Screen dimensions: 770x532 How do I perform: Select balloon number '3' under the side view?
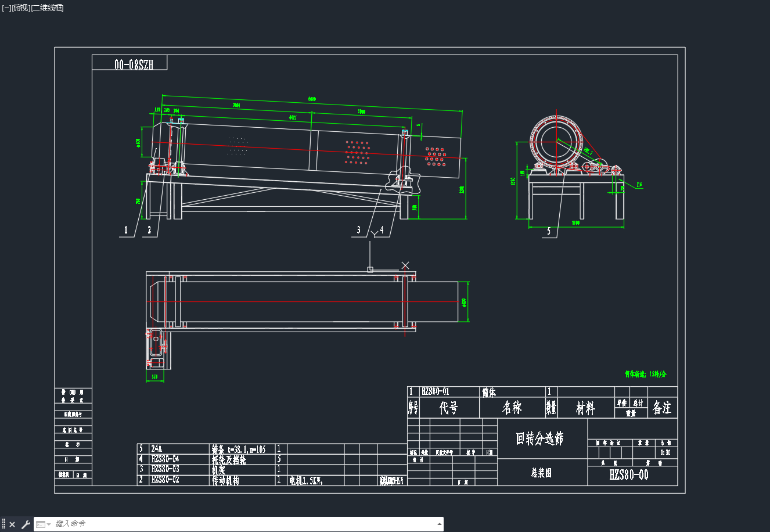point(358,230)
